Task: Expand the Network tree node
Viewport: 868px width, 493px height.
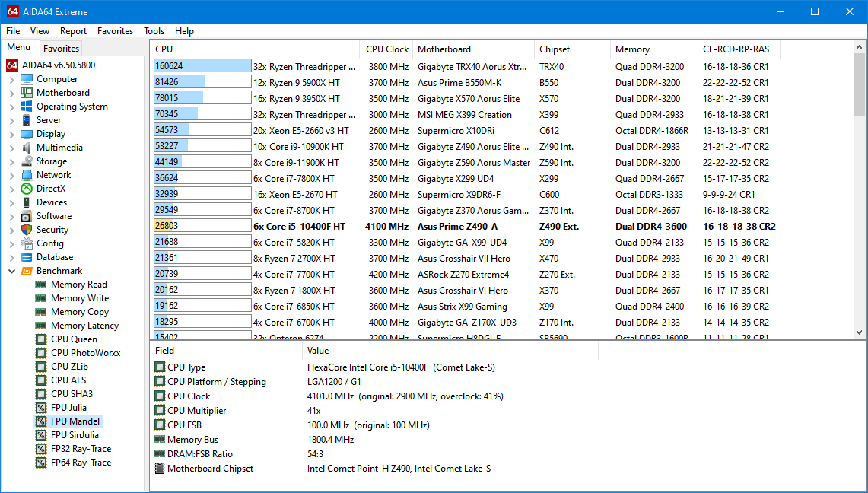Action: (11, 175)
